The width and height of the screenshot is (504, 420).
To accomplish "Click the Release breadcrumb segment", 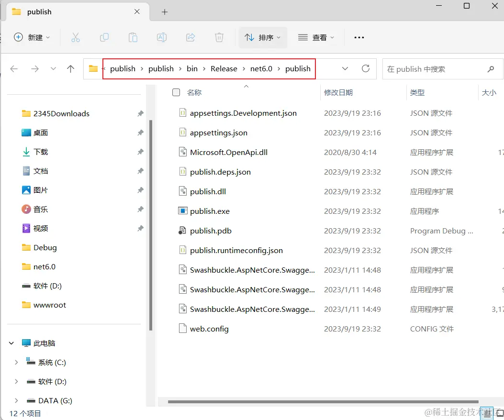I will click(x=224, y=69).
